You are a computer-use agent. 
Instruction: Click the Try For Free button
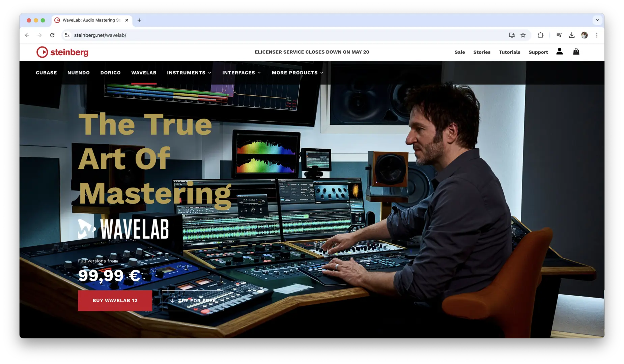[x=193, y=301]
